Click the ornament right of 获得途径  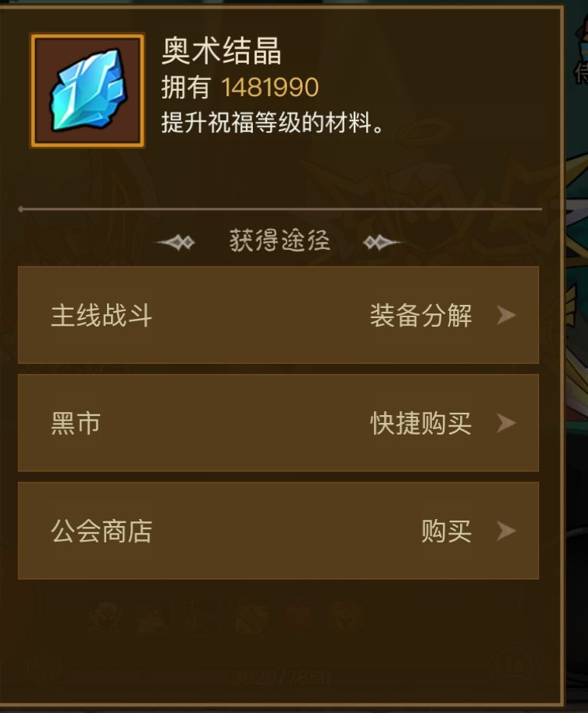click(x=382, y=242)
